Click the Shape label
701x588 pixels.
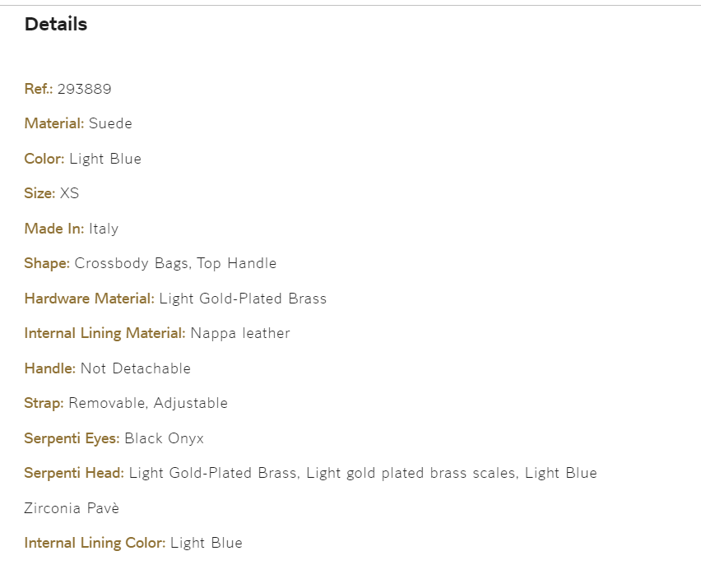[47, 263]
